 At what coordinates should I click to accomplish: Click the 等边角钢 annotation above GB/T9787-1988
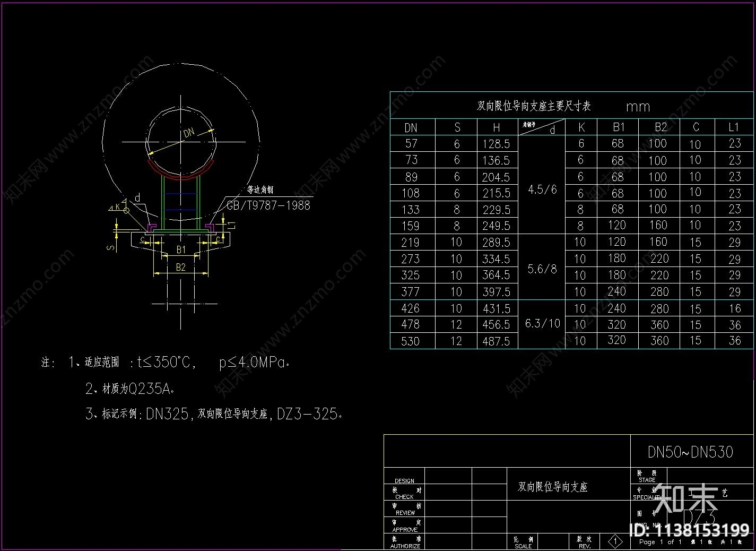click(260, 190)
